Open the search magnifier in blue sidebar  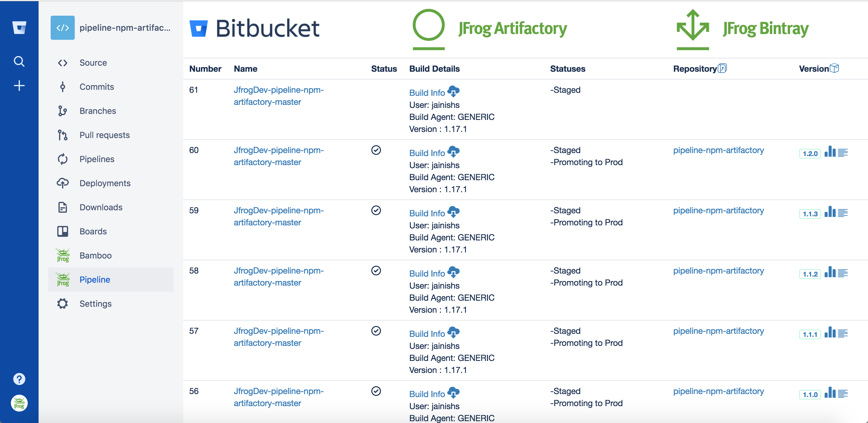coord(19,61)
